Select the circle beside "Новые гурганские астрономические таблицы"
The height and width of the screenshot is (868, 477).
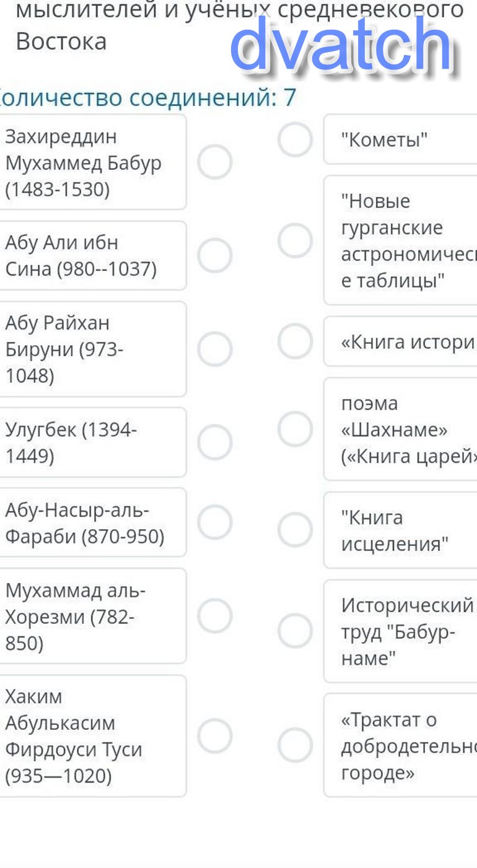coord(295,240)
